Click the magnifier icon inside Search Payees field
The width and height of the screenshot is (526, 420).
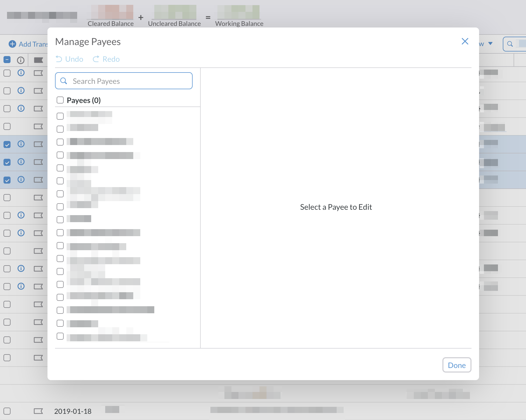[x=64, y=81]
